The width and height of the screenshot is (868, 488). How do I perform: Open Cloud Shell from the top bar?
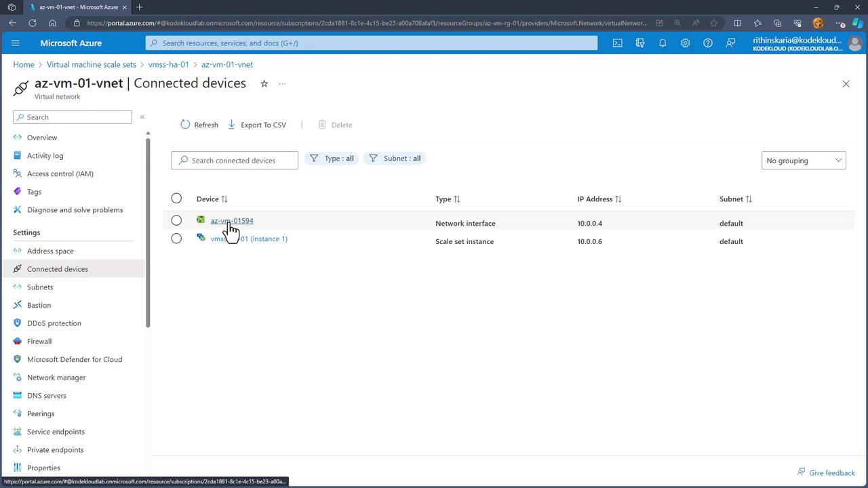pos(617,43)
